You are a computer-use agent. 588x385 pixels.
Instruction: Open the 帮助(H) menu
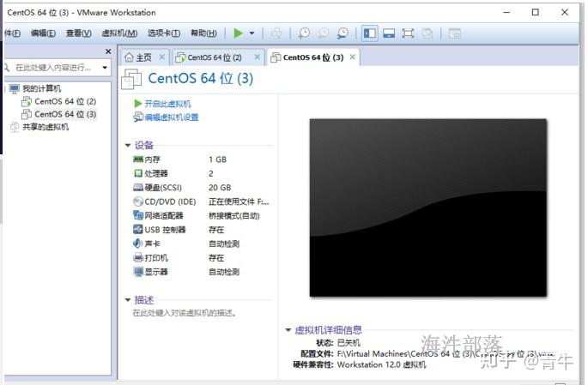click(203, 33)
